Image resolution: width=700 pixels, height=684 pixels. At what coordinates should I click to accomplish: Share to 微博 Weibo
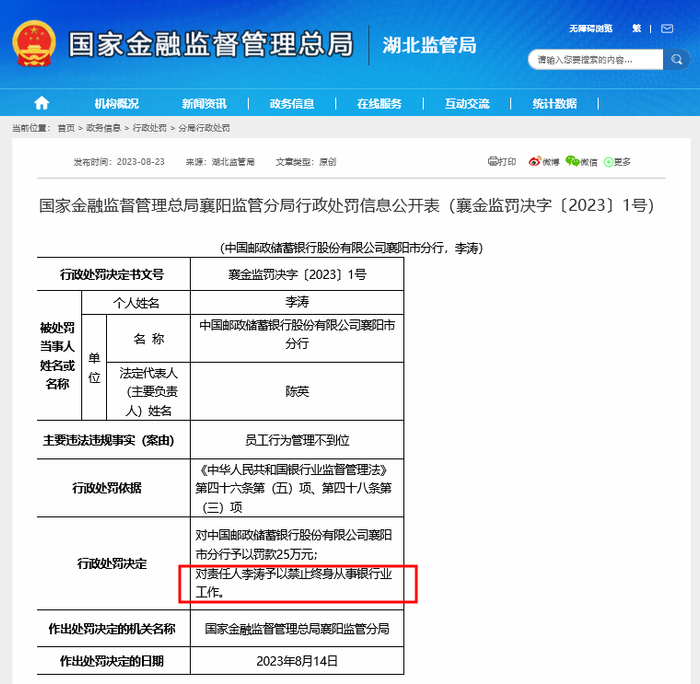544,161
